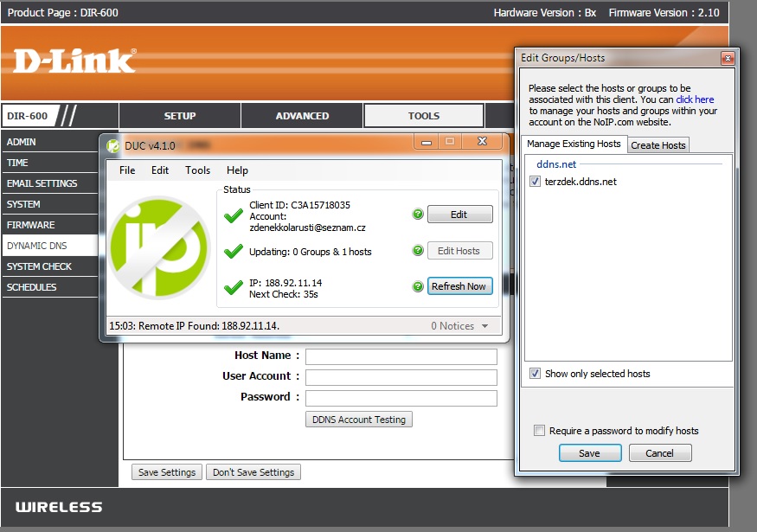Close the DUC v4.1.0 window
Viewport: 757px width, 532px height.
pos(482,142)
